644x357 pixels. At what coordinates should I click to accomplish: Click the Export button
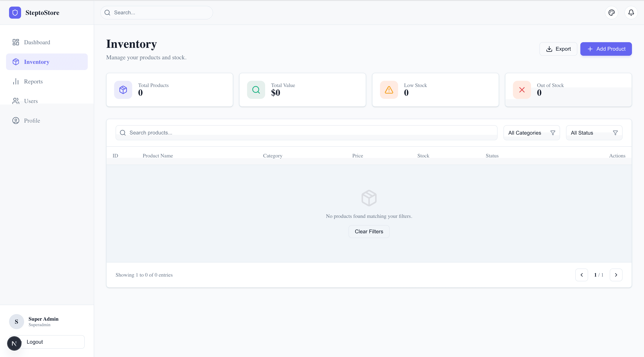tap(558, 49)
